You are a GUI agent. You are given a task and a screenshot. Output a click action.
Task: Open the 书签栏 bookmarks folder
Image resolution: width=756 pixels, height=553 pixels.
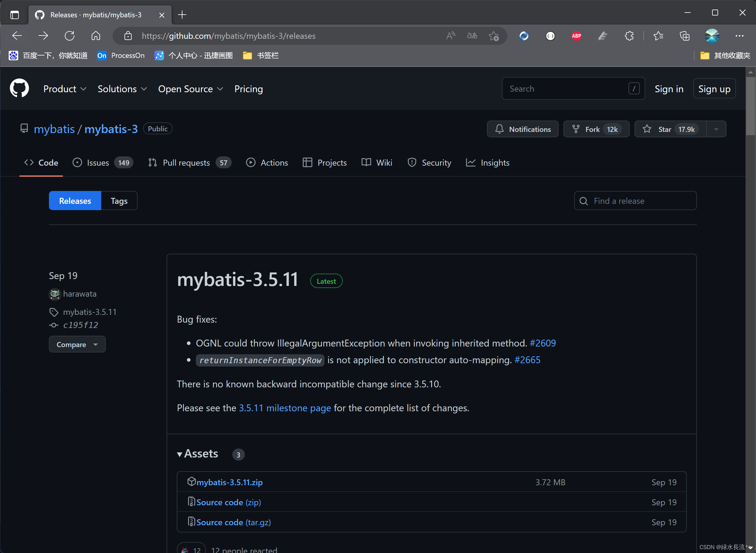point(261,56)
